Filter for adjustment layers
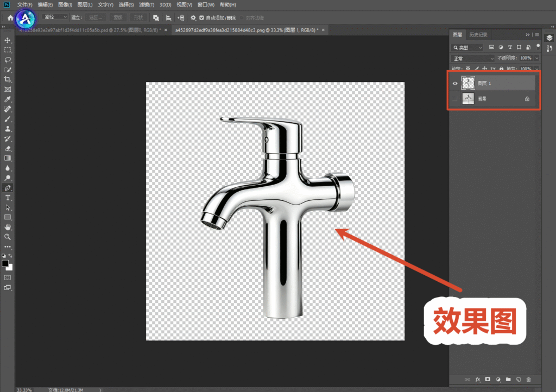 pyautogui.click(x=501, y=47)
